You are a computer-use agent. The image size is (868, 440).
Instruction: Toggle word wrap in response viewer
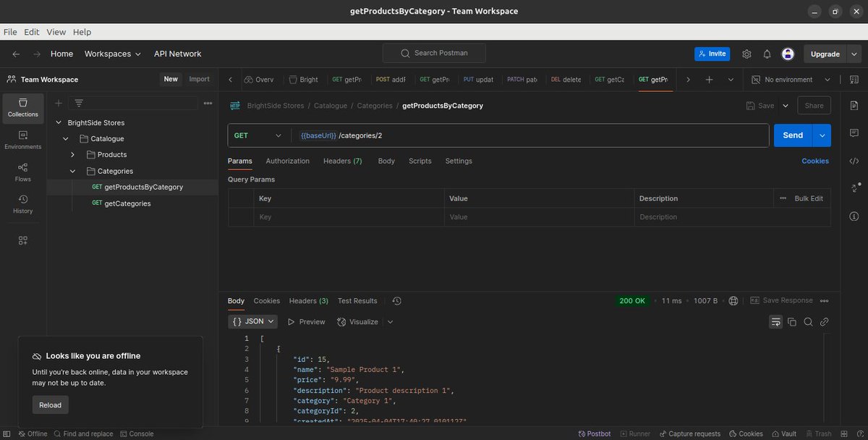pyautogui.click(x=776, y=322)
